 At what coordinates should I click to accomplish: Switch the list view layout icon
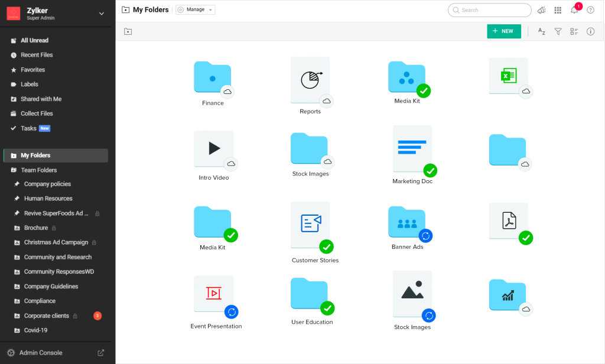[574, 31]
